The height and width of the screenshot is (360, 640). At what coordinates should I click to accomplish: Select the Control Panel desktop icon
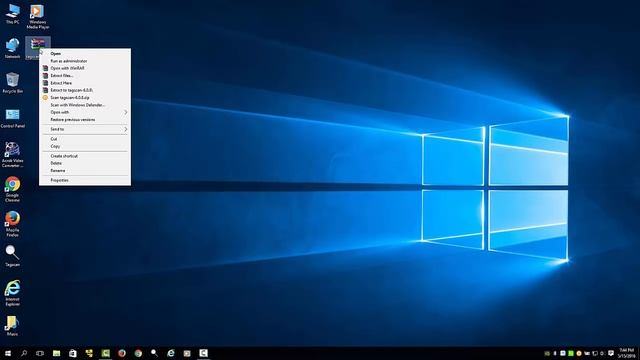click(12, 118)
